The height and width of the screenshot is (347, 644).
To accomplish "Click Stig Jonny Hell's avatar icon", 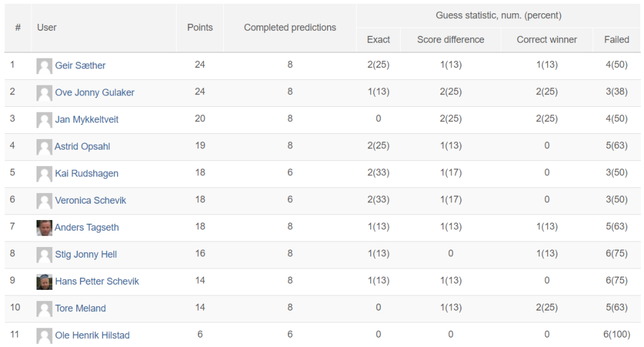I will (45, 255).
